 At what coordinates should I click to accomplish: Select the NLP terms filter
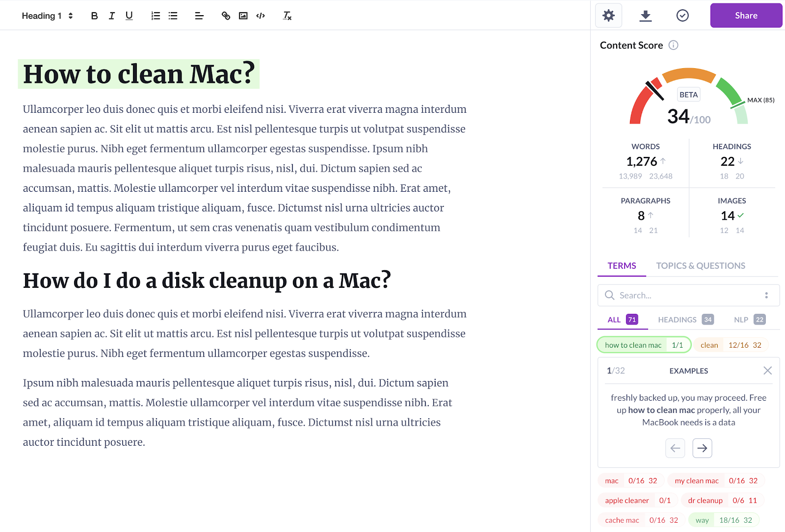pyautogui.click(x=741, y=319)
